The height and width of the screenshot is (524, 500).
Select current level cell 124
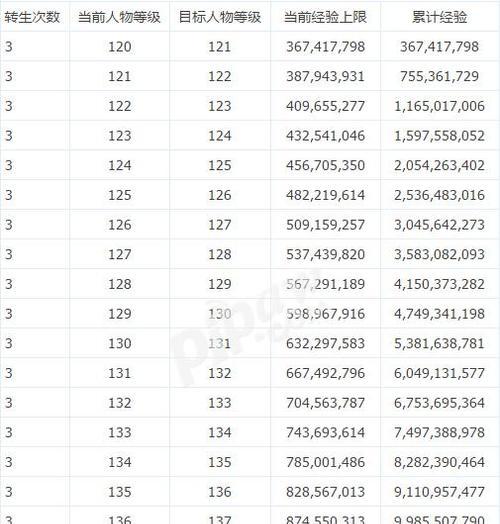tap(119, 165)
